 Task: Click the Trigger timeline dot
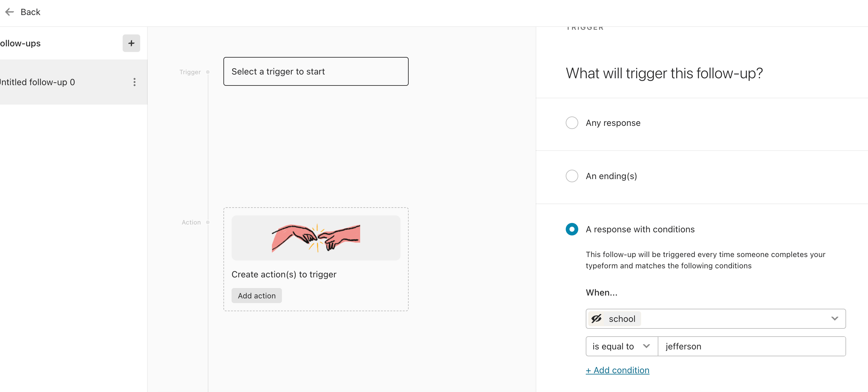[208, 72]
